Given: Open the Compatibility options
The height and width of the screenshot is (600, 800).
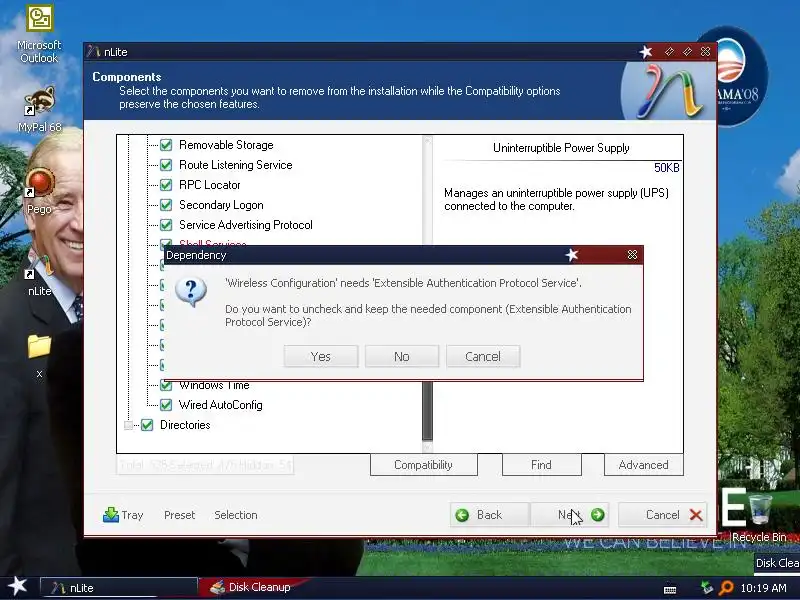Looking at the screenshot, I should point(423,465).
